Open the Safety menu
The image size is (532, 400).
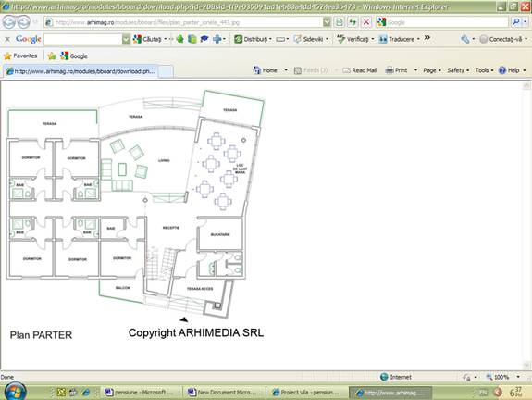pos(458,70)
